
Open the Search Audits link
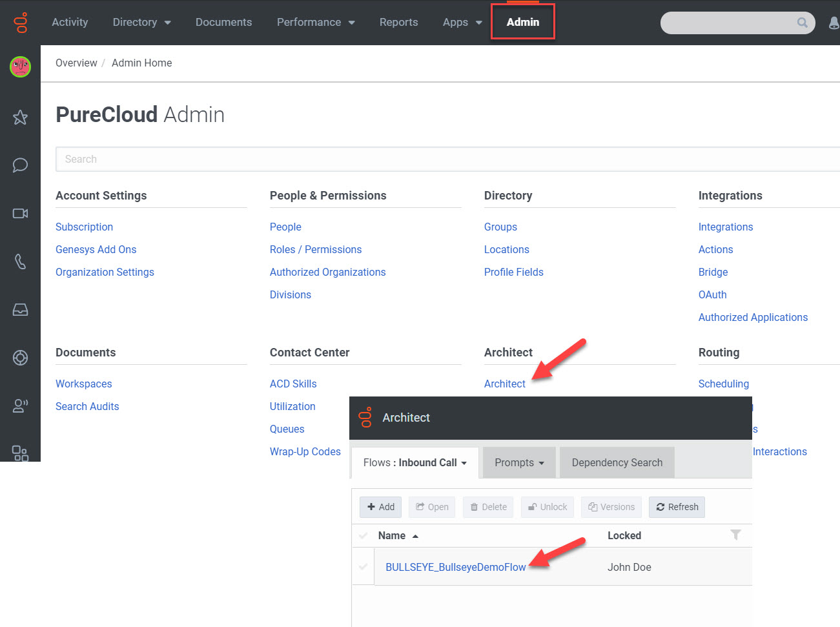(x=87, y=406)
